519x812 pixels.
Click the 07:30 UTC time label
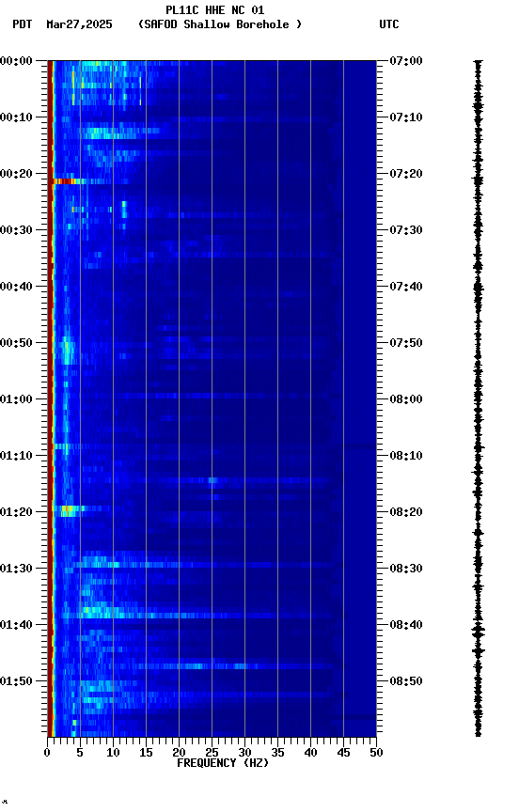[406, 230]
